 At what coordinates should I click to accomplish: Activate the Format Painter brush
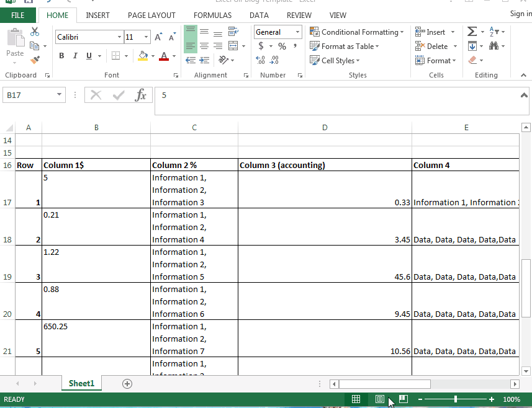click(x=35, y=60)
